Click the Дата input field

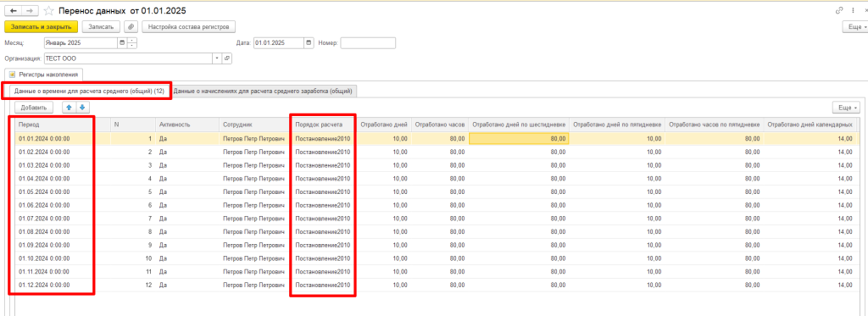(x=278, y=43)
